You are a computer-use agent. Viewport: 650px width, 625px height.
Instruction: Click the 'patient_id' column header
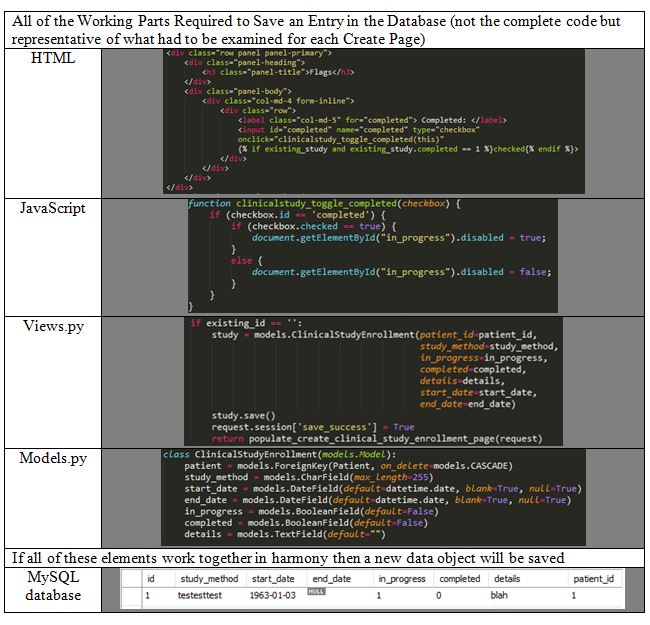593,579
